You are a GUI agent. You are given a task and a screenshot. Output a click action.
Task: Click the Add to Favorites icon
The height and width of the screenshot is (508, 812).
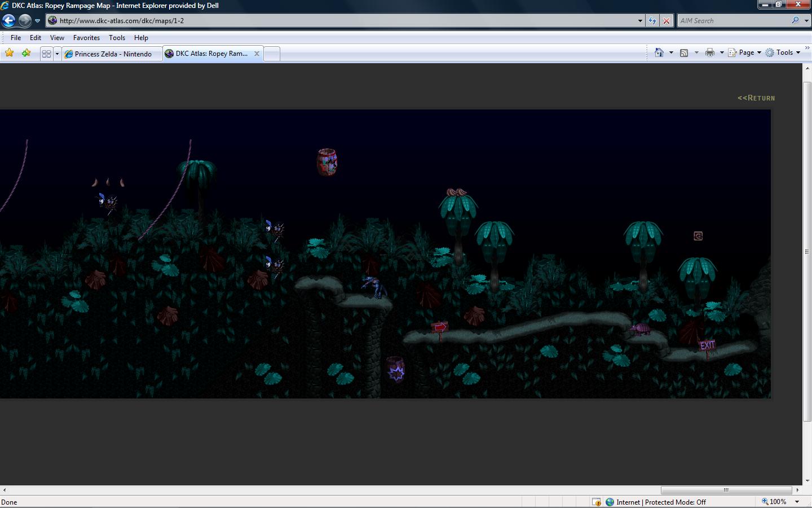tap(26, 53)
